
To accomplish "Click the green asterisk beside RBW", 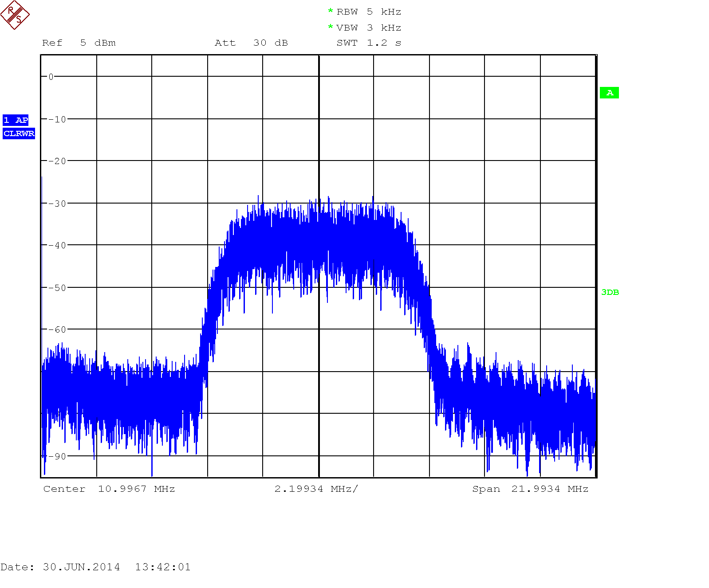I will [330, 12].
